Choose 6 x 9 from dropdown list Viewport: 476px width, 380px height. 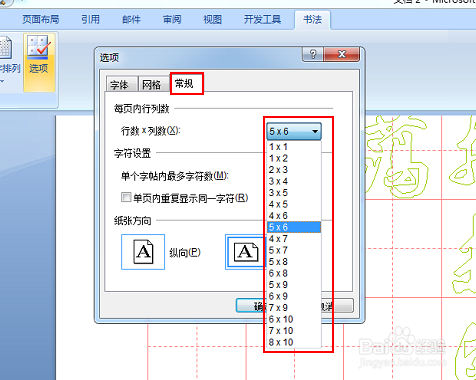pos(294,296)
